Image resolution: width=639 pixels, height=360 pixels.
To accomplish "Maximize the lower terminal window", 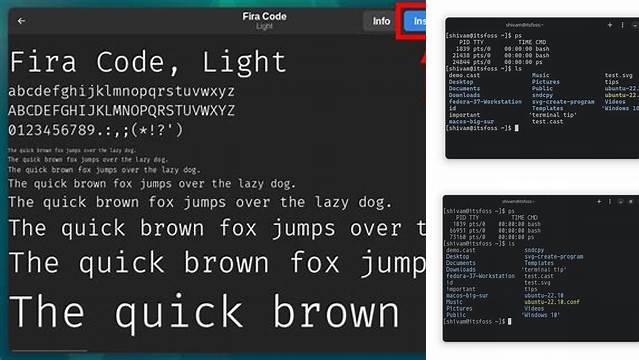I will pos(631,201).
